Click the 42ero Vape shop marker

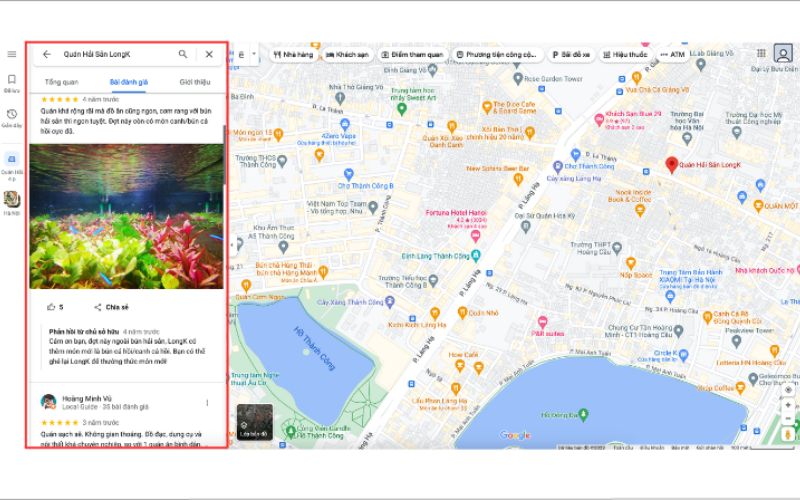(x=345, y=124)
